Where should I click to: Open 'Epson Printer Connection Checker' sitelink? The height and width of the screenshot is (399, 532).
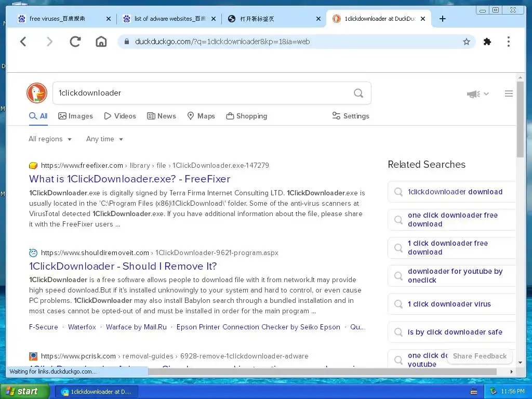tap(258, 327)
